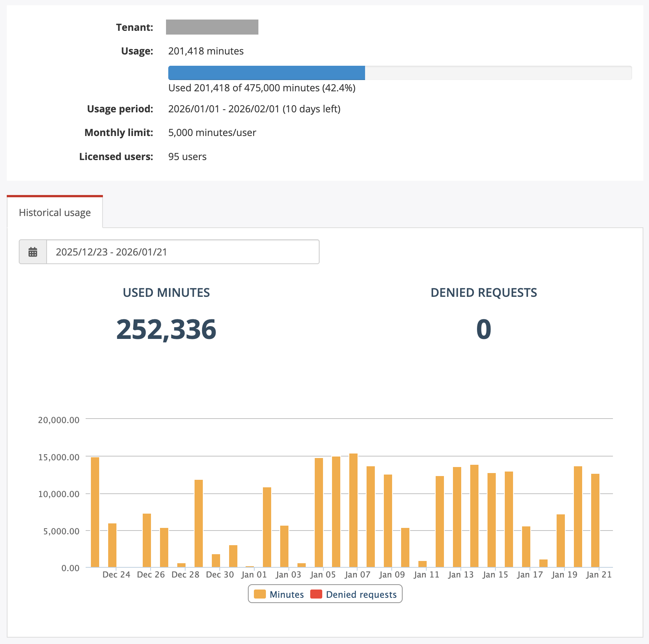Image resolution: width=649 pixels, height=644 pixels.
Task: Click the red Denied requests legend swatch
Action: pos(316,594)
